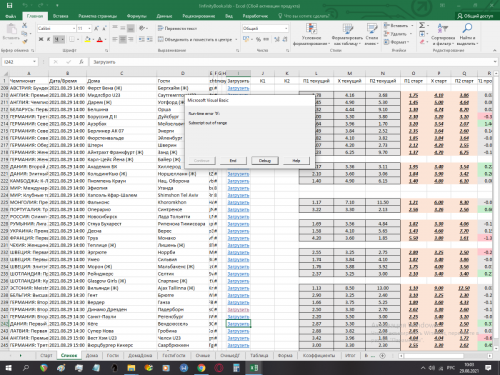The height and width of the screenshot is (375, 500).
Task: Decrease font size with the smaller A icon
Action: (104, 29)
